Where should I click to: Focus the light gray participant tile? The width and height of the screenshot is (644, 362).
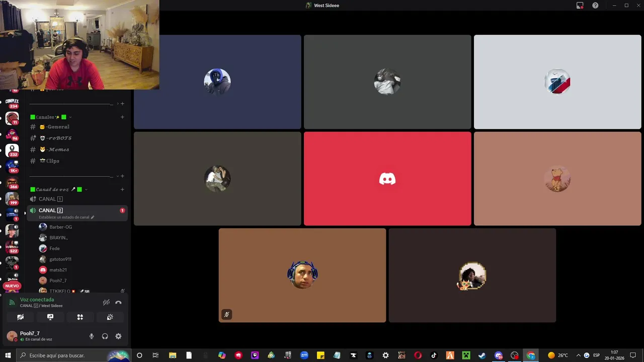(557, 82)
